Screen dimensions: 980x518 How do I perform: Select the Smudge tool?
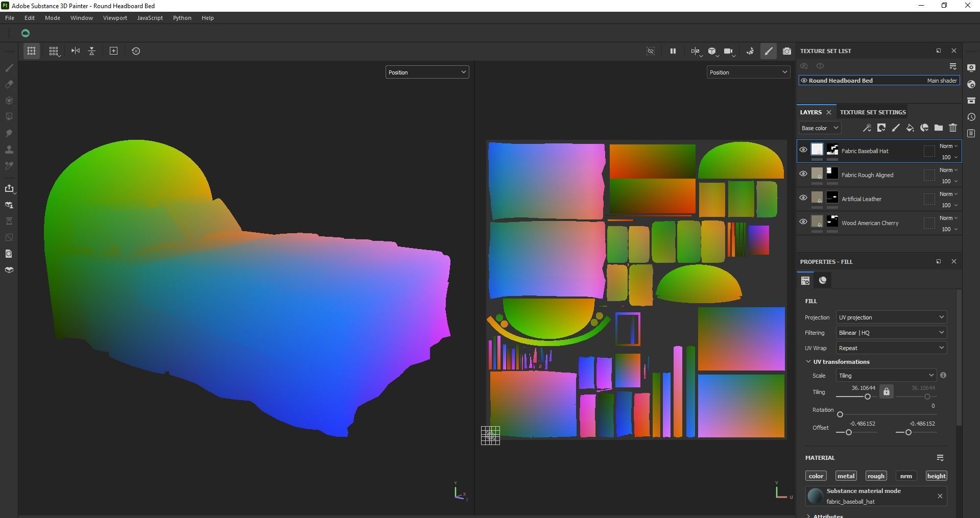[x=9, y=133]
